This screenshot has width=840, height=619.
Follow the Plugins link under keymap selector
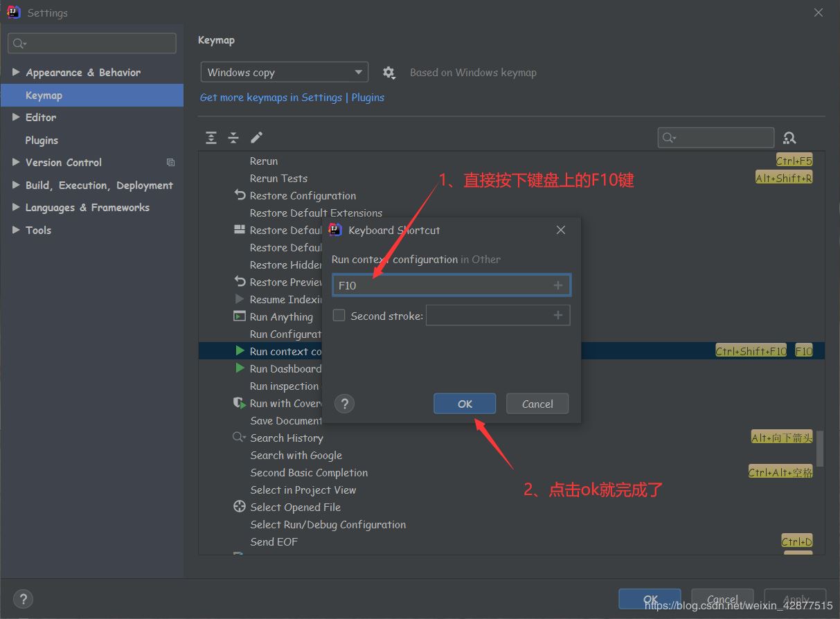point(368,98)
